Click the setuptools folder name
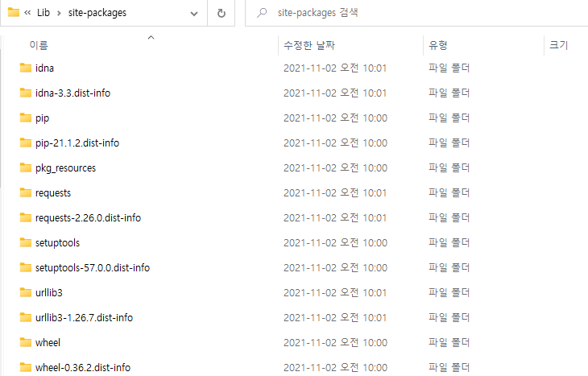The image size is (588, 376). tap(57, 243)
